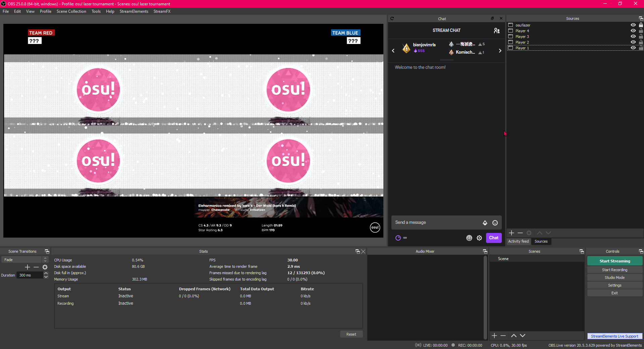644x349 pixels.
Task: Hide the Player 4 source
Action: (633, 31)
